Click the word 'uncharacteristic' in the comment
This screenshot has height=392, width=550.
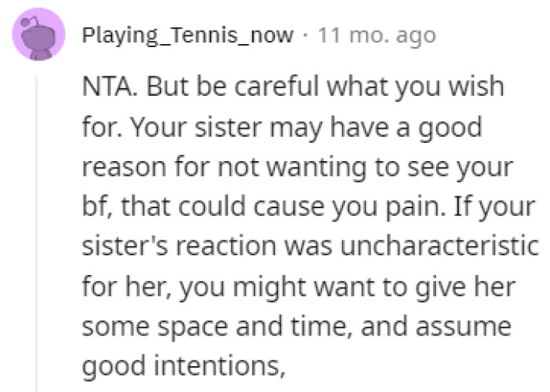[x=439, y=246]
